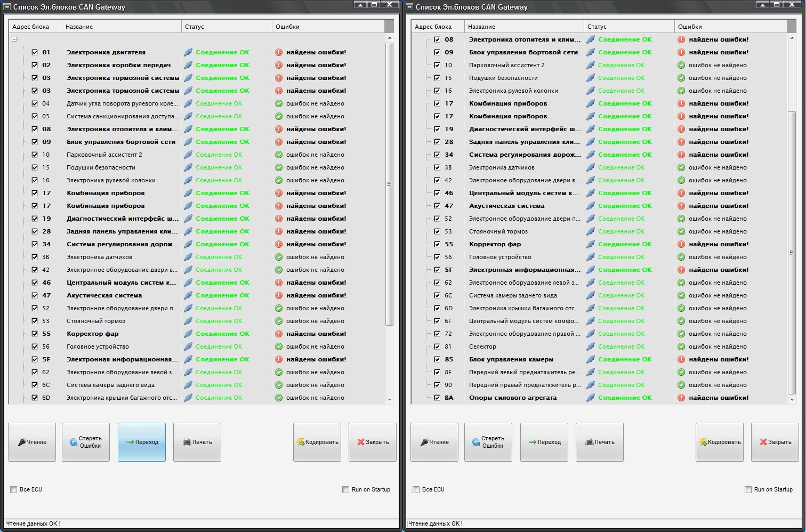The image size is (806, 532).
Task: Sort by Адрес блока column in left window
Action: point(35,27)
